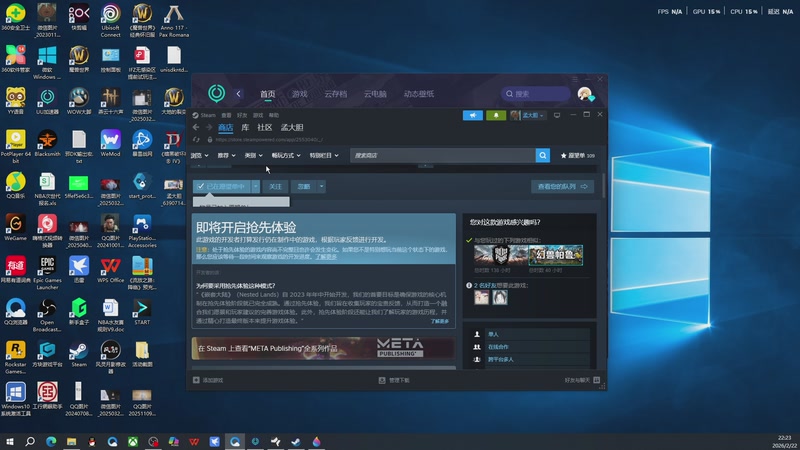Screen dimensions: 800x450
Task: Click the taskbar search magnifier icon
Action: point(30,441)
